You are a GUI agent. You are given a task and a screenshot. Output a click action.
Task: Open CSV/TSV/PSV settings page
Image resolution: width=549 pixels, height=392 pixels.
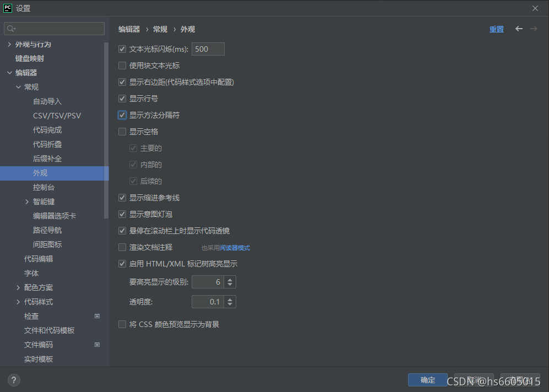pyautogui.click(x=57, y=116)
